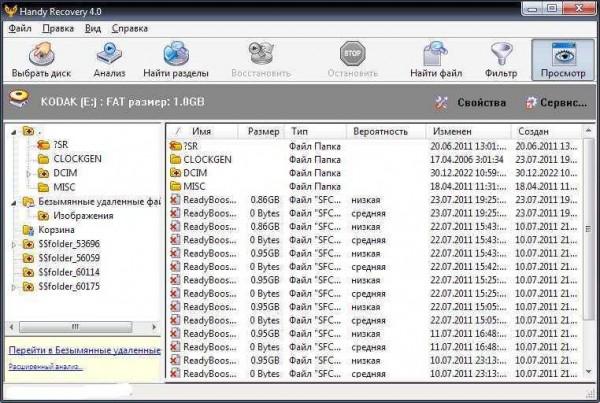Click the tree horizontal scrollbar thumb
The width and height of the screenshot is (600, 403).
click(75, 327)
